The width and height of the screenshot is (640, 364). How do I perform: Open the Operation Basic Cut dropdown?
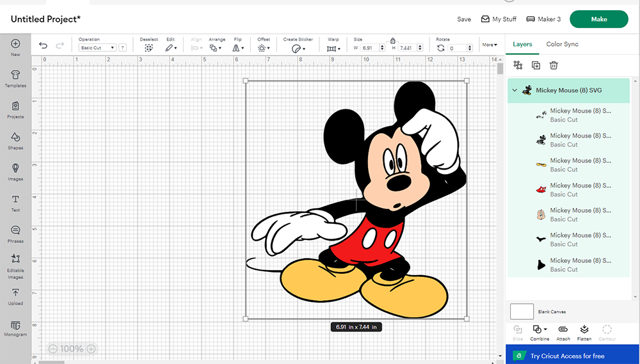click(x=97, y=48)
